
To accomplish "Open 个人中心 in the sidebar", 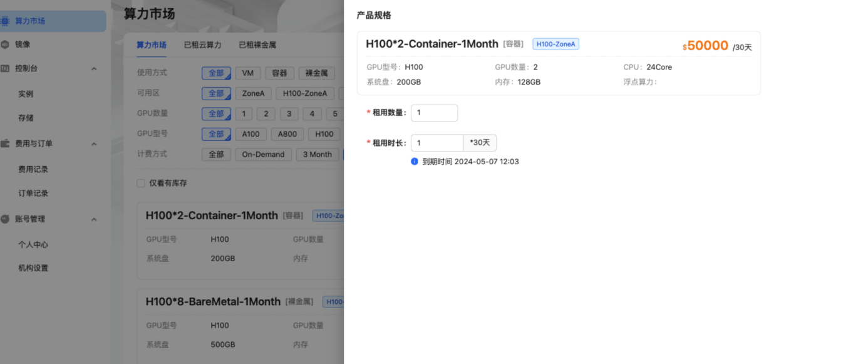I will click(x=33, y=244).
